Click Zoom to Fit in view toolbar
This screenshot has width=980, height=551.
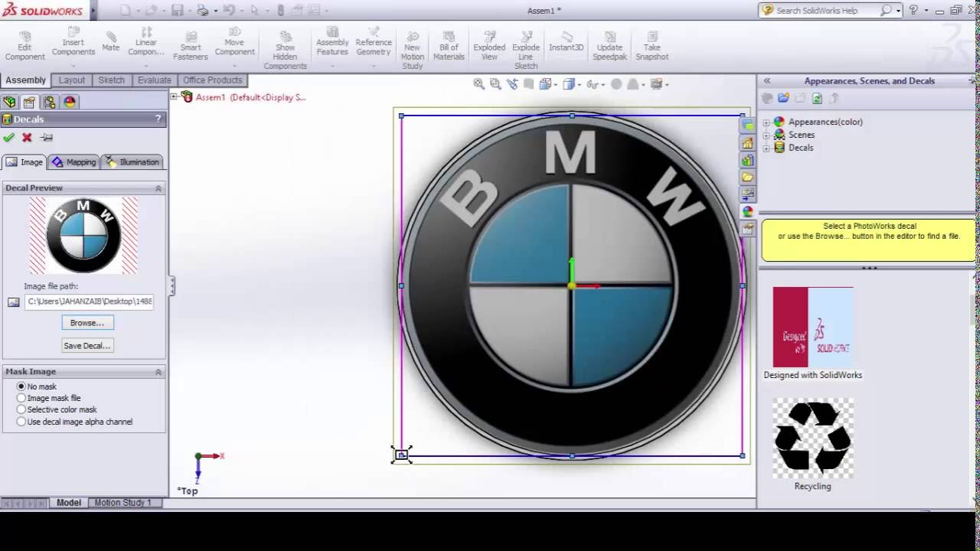coord(479,84)
